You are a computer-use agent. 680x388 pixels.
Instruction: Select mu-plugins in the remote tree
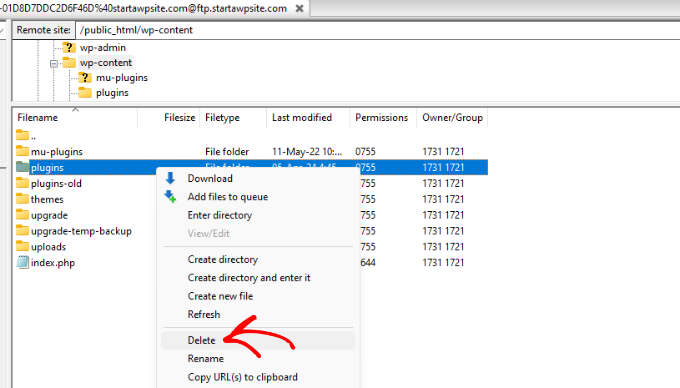[x=122, y=78]
